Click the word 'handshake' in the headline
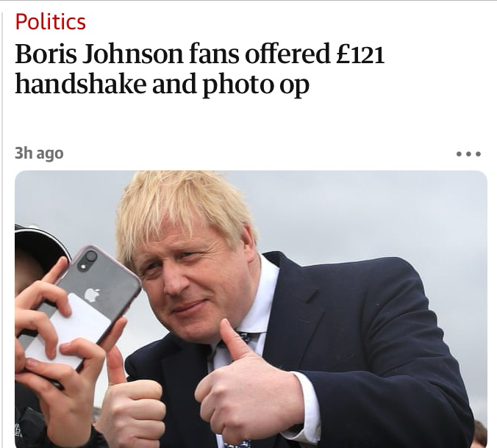The image size is (497, 448). coord(81,84)
